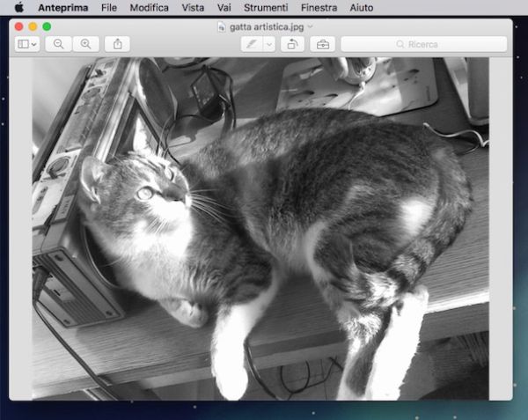Click the zoom in magnifier icon
Viewport: 528px width, 420px height.
[85, 44]
